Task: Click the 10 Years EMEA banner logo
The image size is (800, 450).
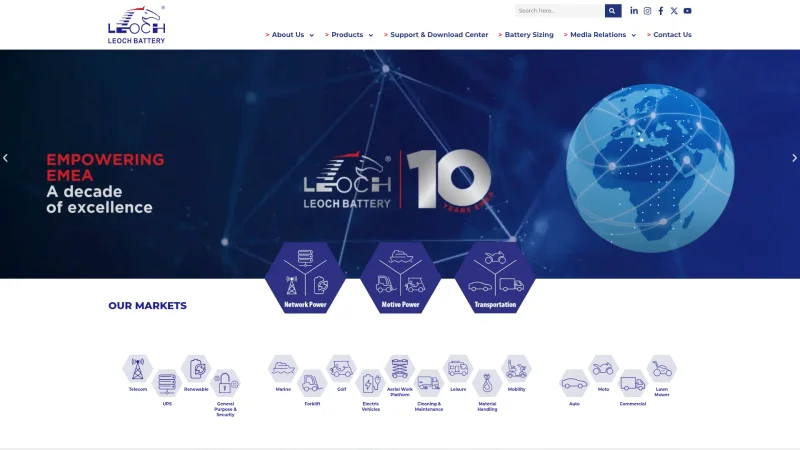Action: tap(398, 180)
